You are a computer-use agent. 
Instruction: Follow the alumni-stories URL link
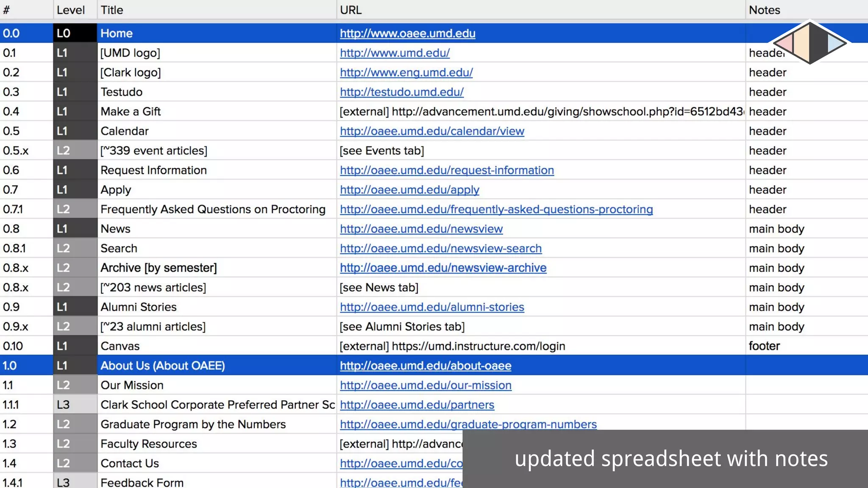coord(432,307)
